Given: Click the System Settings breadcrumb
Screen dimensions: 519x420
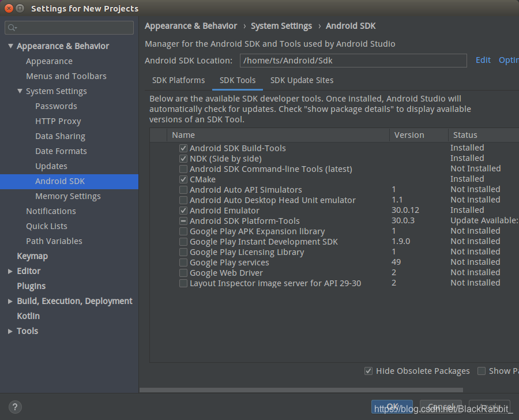Looking at the screenshot, I should pyautogui.click(x=281, y=26).
